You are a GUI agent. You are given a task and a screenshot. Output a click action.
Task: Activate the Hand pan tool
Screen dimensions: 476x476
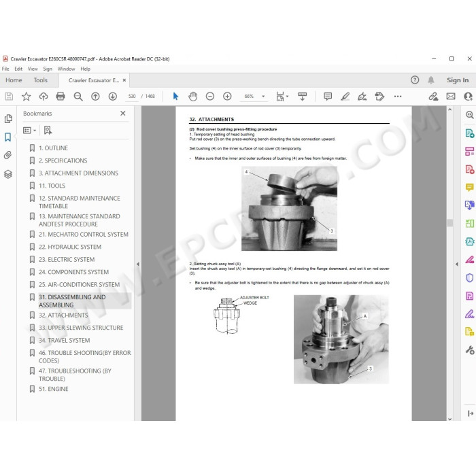192,97
